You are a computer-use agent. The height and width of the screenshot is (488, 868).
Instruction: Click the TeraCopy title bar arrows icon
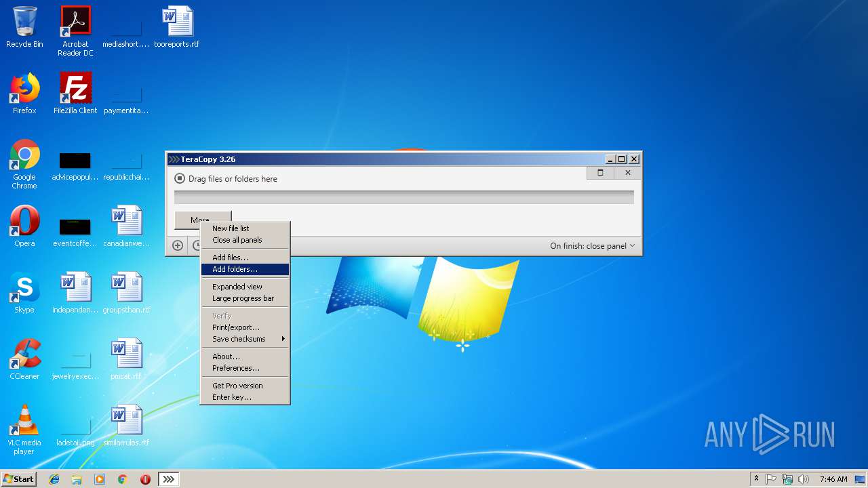(x=174, y=159)
